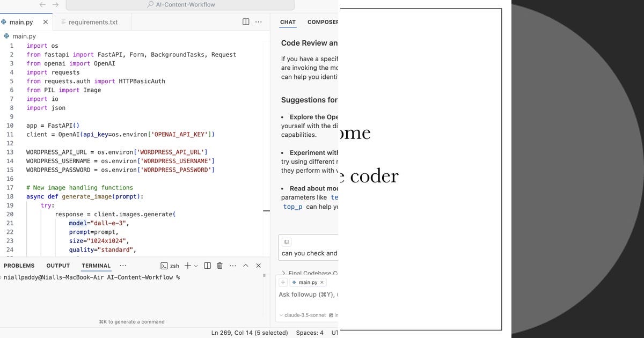Split the terminal panel

(x=207, y=265)
